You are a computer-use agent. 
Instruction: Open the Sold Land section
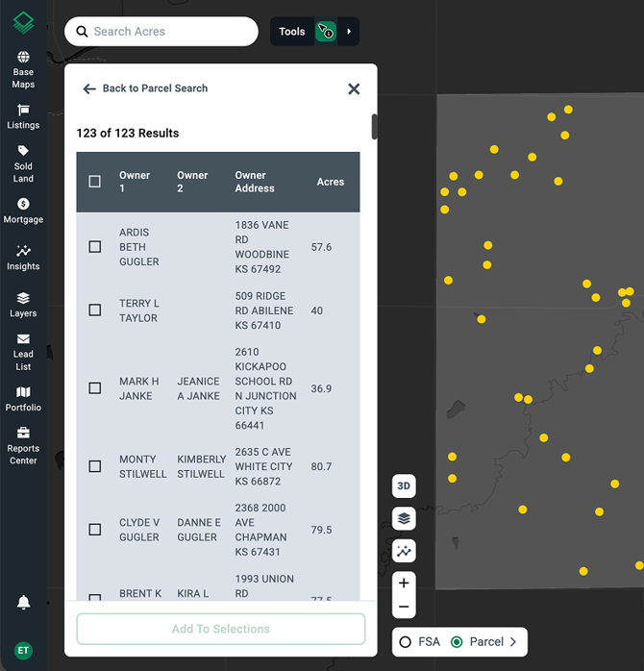tap(23, 163)
